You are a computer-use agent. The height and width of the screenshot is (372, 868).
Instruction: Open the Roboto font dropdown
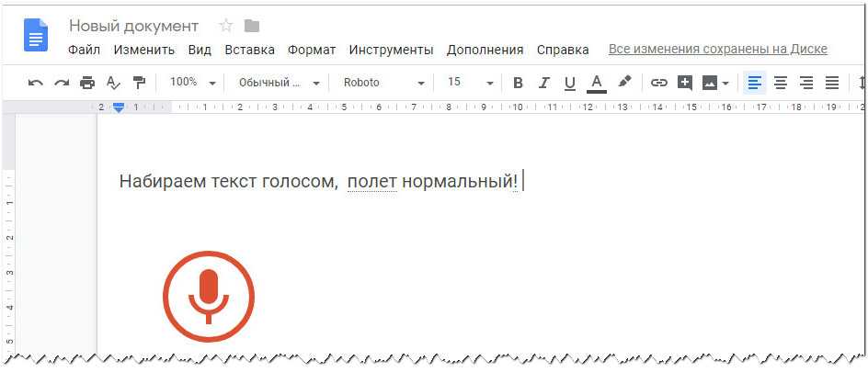pyautogui.click(x=383, y=83)
